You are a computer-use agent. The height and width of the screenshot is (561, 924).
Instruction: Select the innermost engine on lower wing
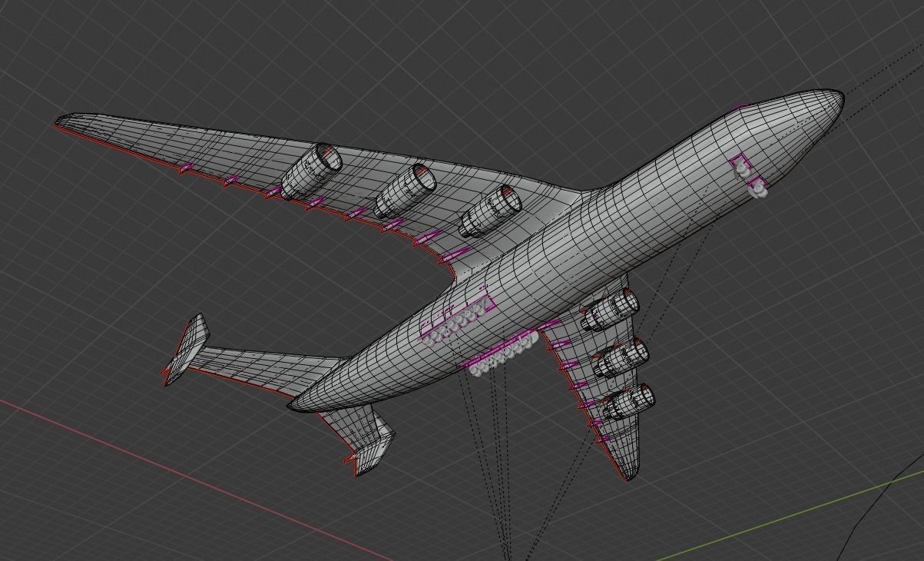[x=611, y=309]
